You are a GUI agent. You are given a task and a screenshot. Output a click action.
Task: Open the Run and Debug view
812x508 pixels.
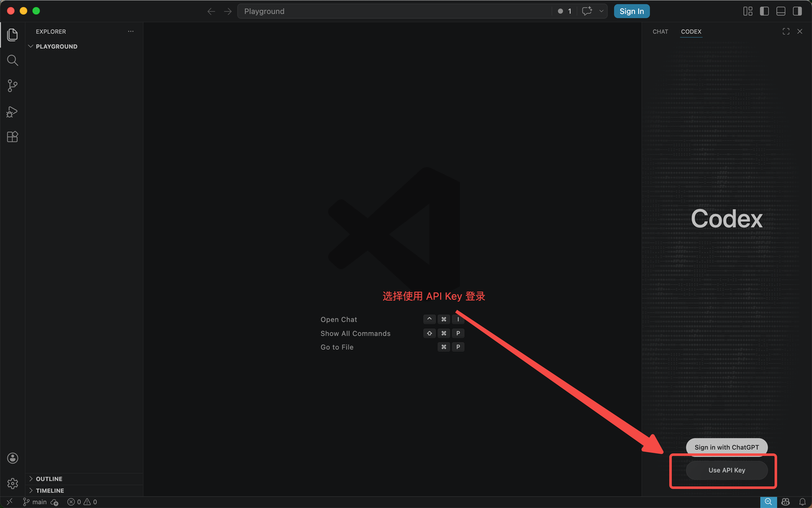(12, 112)
